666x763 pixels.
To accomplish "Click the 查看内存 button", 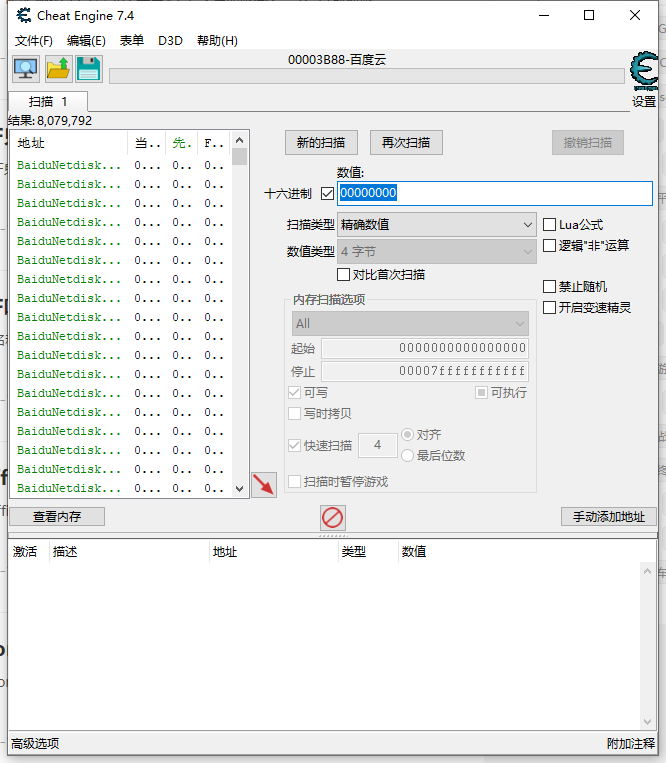I will click(57, 517).
